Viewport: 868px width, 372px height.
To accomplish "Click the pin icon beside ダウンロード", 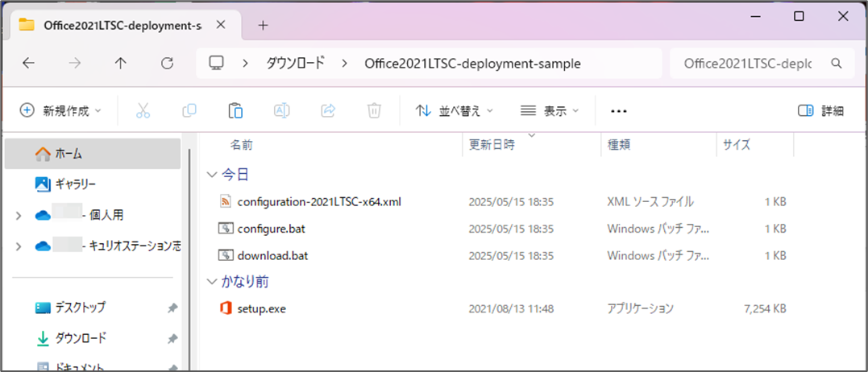I will pyautogui.click(x=172, y=338).
